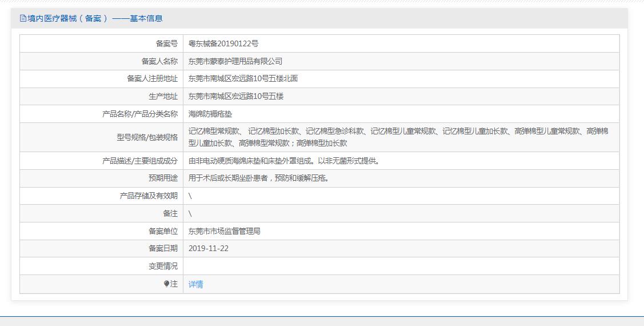
Task: Open the 详情 details link
Action: tap(195, 284)
